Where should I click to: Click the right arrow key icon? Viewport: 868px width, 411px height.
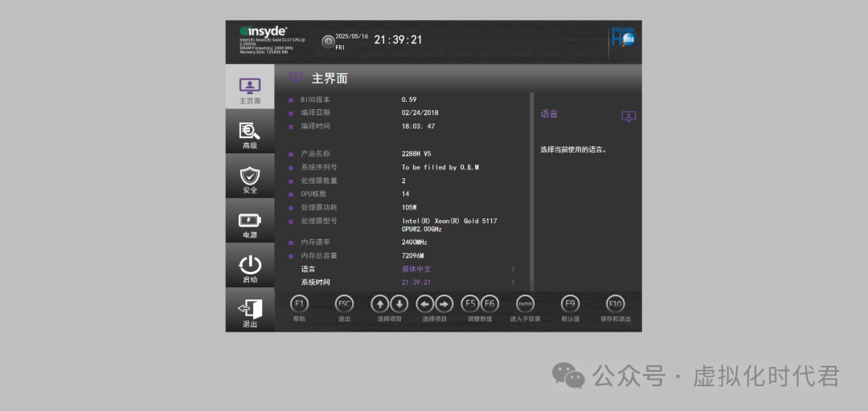point(444,303)
